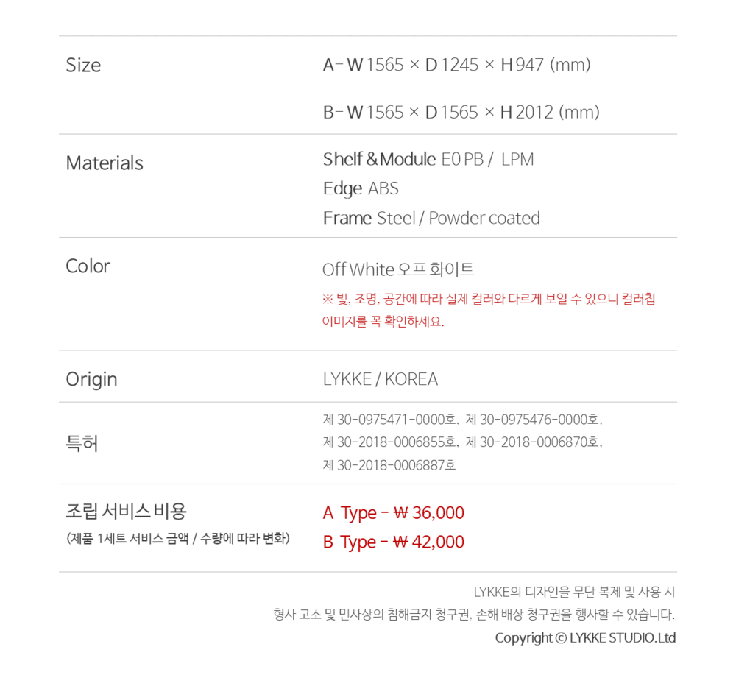Viewport: 736px width, 700px height.
Task: Select the Shelf & Module material line
Action: coord(428,159)
